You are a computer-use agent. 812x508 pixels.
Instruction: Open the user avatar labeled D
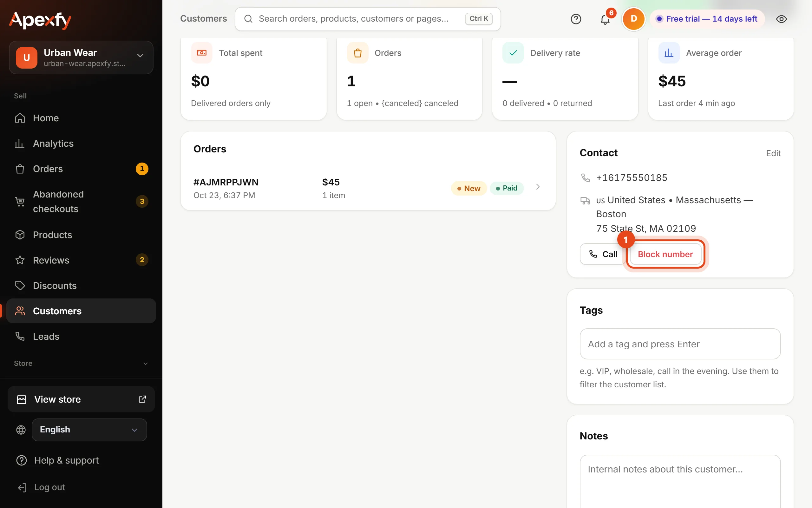coord(633,19)
